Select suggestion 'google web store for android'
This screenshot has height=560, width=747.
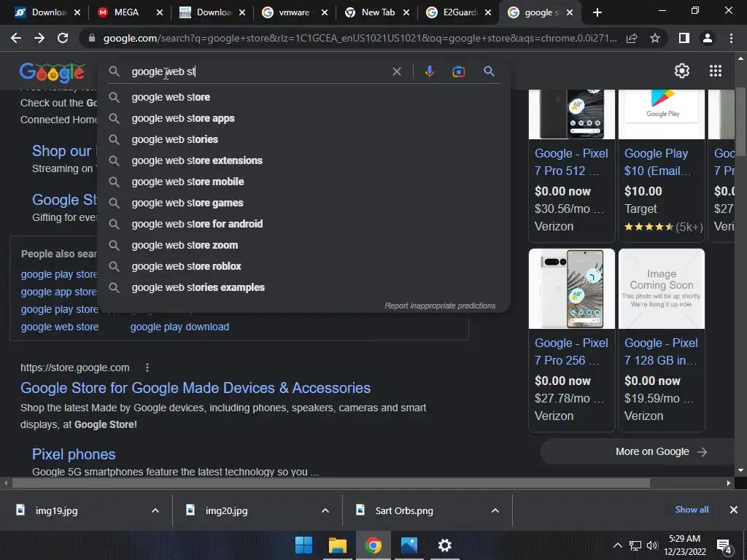[x=304, y=224]
